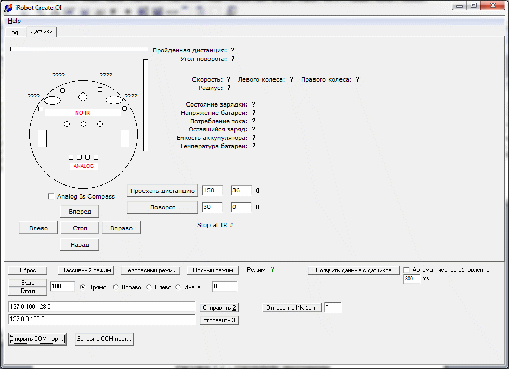Click the Температура батареи: label
Image resolution: width=510 pixels, height=370 pixels.
pyautogui.click(x=214, y=146)
